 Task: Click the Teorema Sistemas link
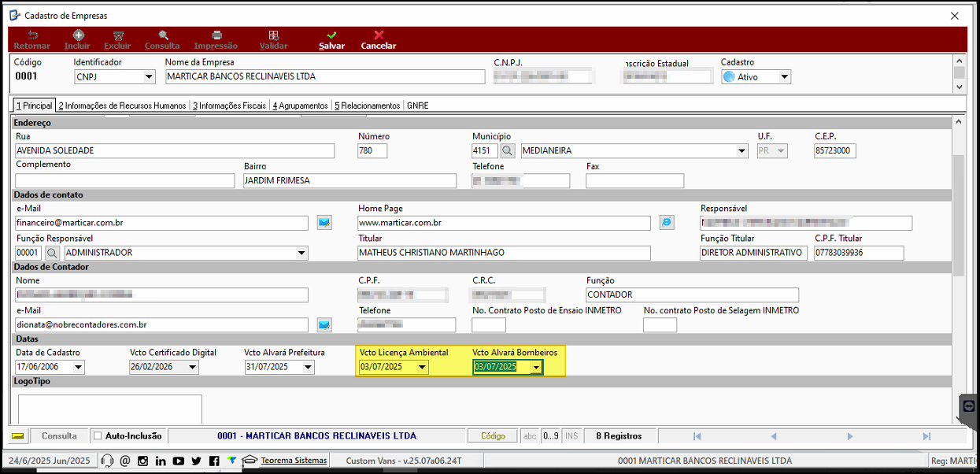click(x=294, y=461)
